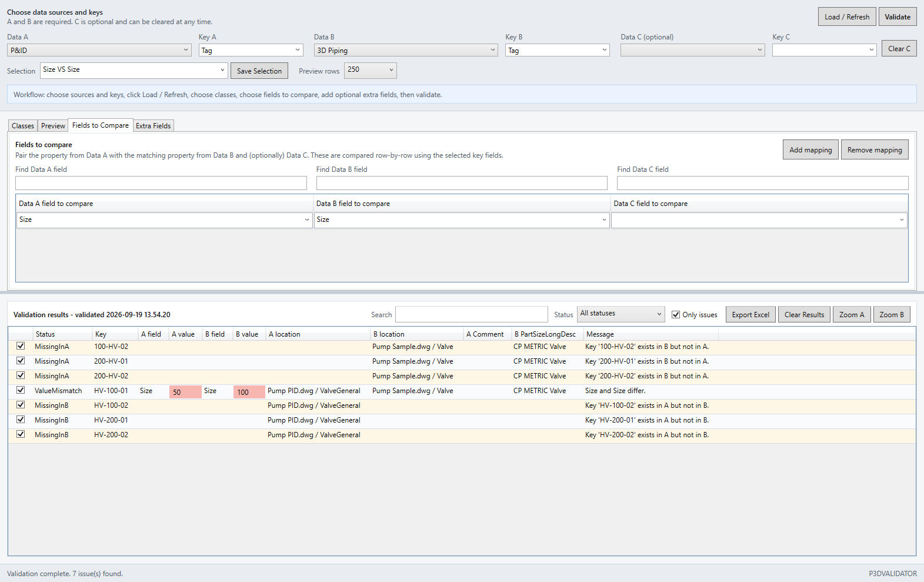Click the red B value cell 100
This screenshot has width=924, height=582.
pyautogui.click(x=249, y=392)
